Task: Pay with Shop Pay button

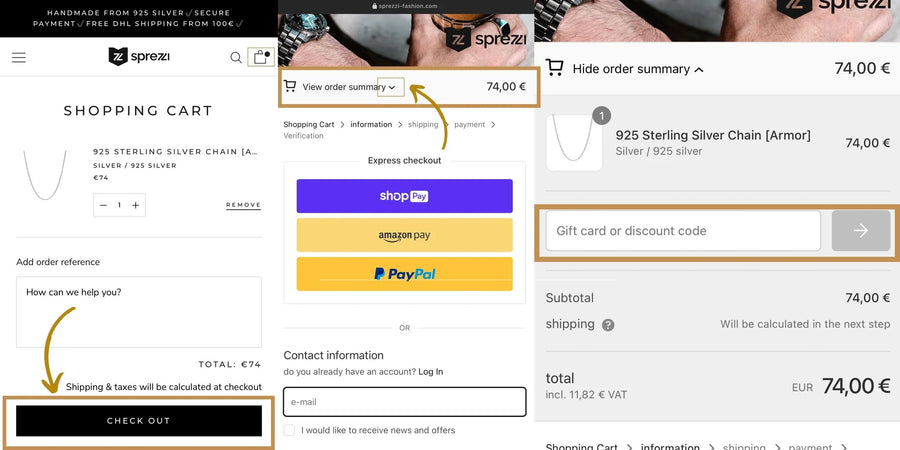Action: point(404,196)
